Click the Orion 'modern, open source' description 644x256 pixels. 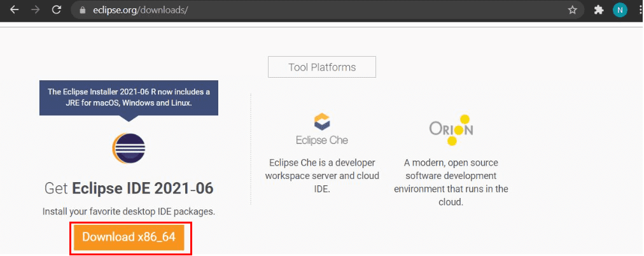(x=451, y=181)
